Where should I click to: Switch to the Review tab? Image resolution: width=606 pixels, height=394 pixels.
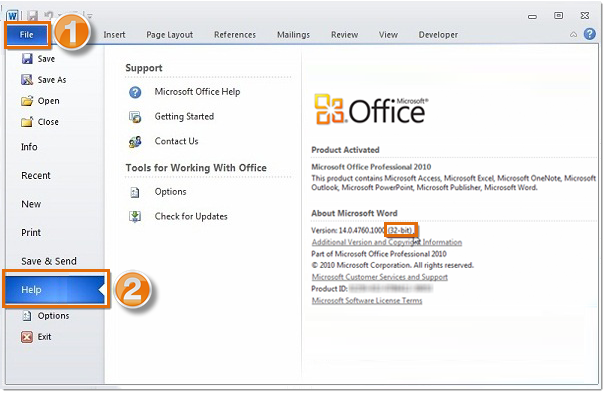tap(344, 35)
